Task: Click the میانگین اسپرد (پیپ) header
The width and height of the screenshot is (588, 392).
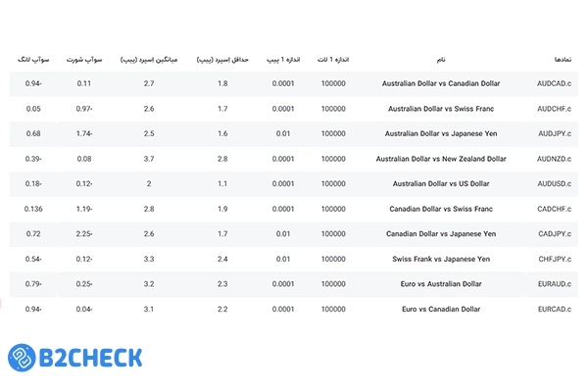Action: tap(148, 60)
